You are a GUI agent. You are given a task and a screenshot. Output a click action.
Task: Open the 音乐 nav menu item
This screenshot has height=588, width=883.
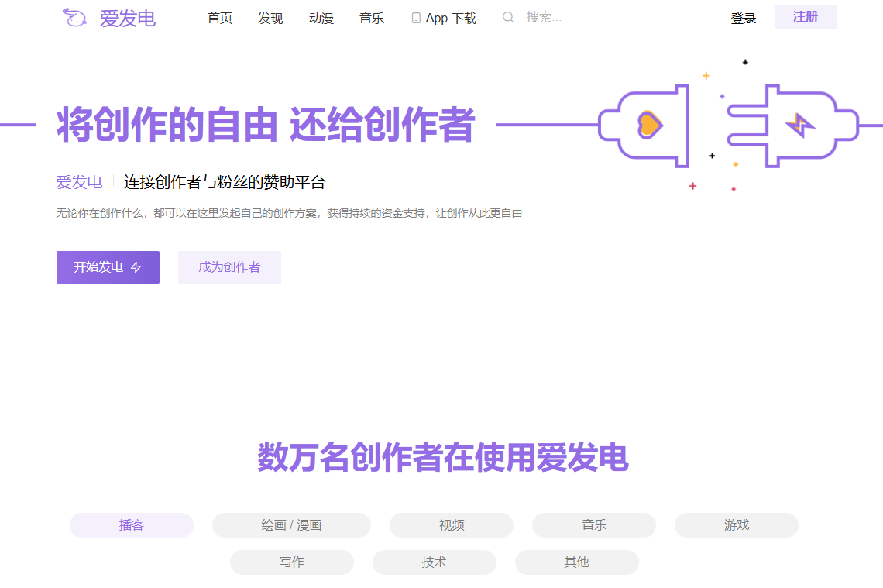[372, 18]
